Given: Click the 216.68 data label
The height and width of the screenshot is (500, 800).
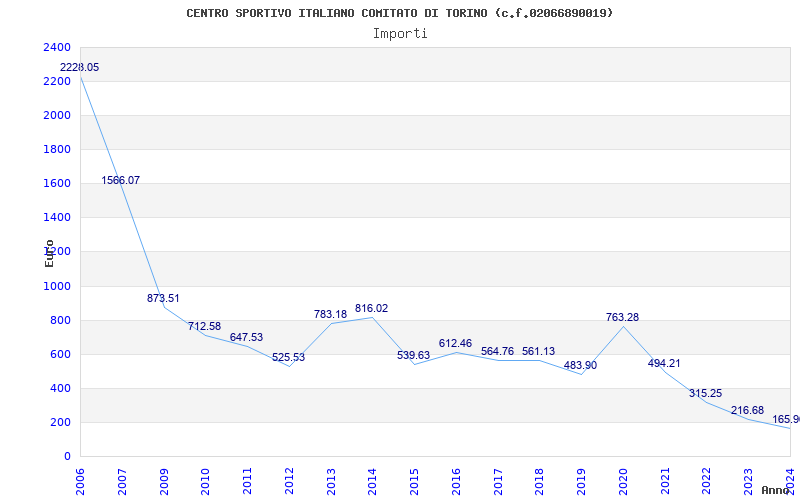Looking at the screenshot, I should pos(747,411).
